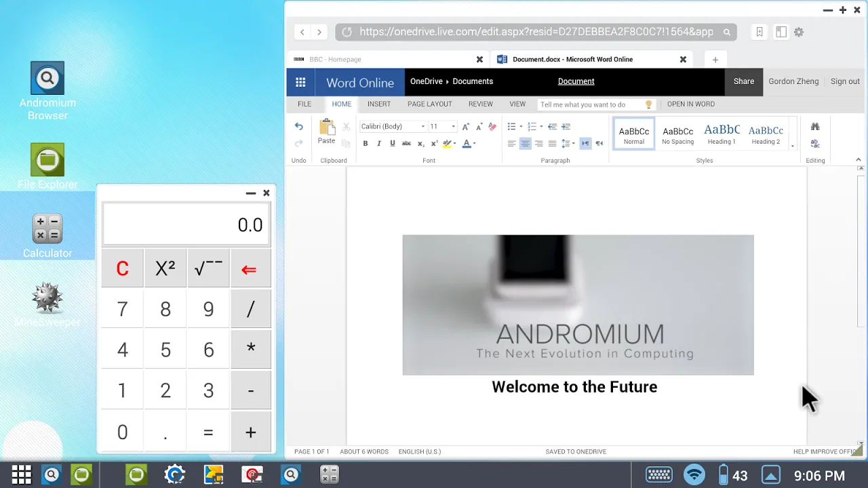Shrink the font size icon
Screen dimensions: 868x488
479,127
